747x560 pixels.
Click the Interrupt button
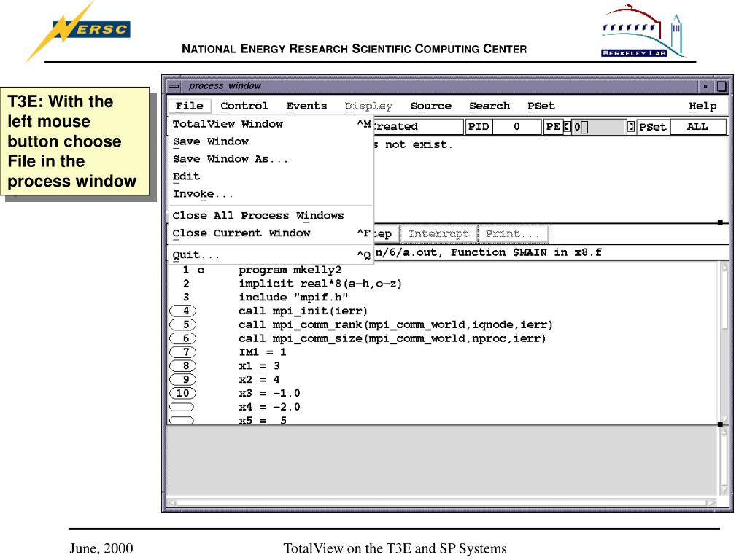pos(438,234)
